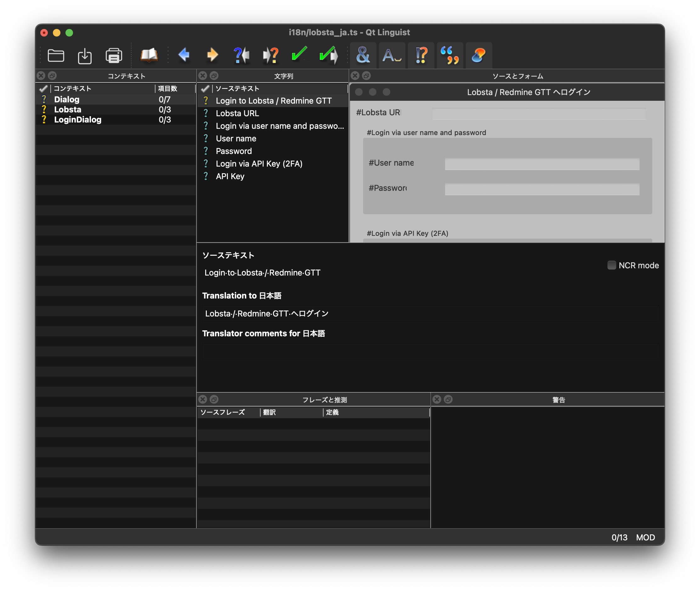Select the Dialog context
Viewport: 700px width, 592px height.
coord(116,99)
